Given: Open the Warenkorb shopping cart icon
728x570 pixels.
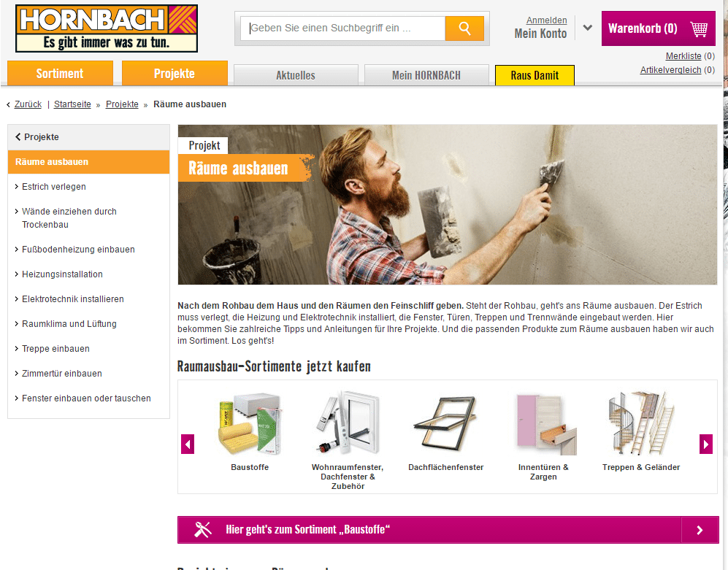Looking at the screenshot, I should tap(699, 28).
